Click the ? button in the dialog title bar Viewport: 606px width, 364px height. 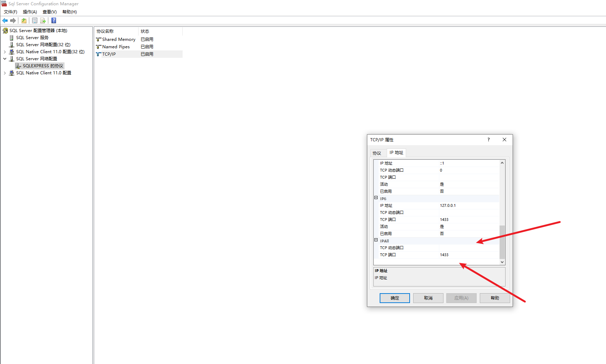(489, 140)
